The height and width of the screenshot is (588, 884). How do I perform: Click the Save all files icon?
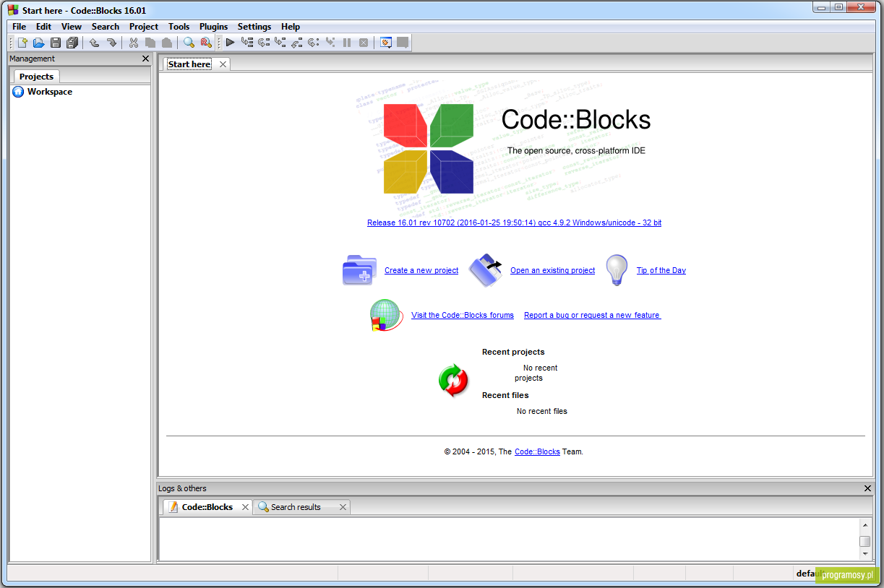[72, 43]
